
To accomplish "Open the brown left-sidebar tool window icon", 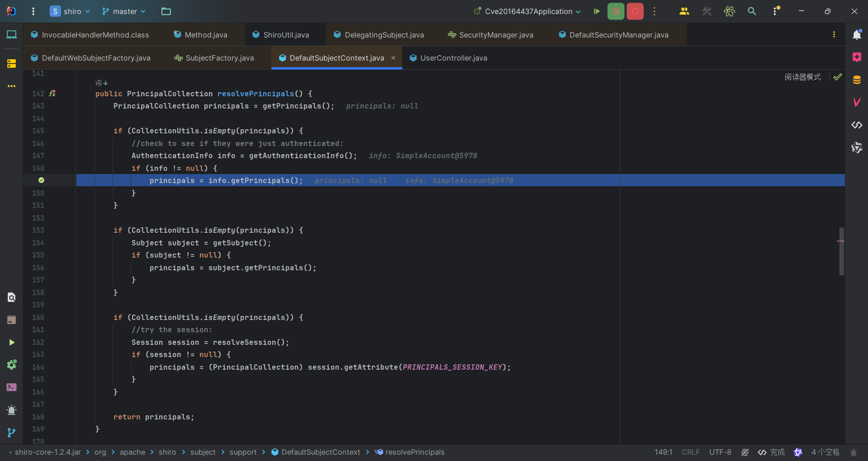I will [x=11, y=320].
